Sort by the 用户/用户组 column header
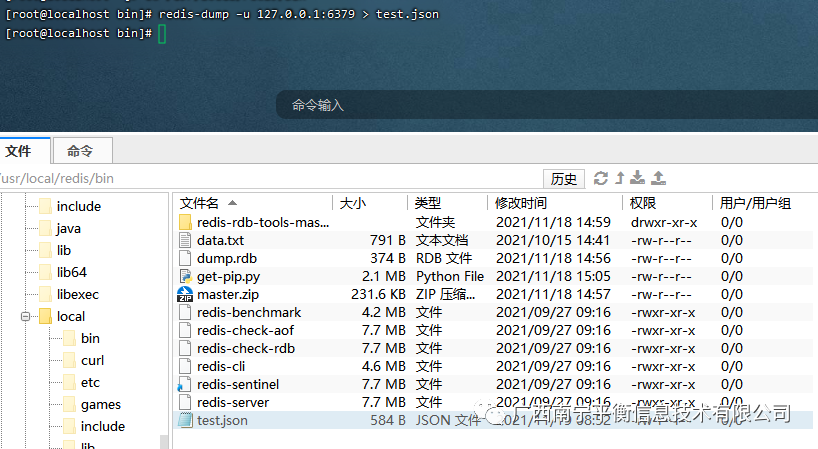The height and width of the screenshot is (449, 818). pyautogui.click(x=755, y=203)
